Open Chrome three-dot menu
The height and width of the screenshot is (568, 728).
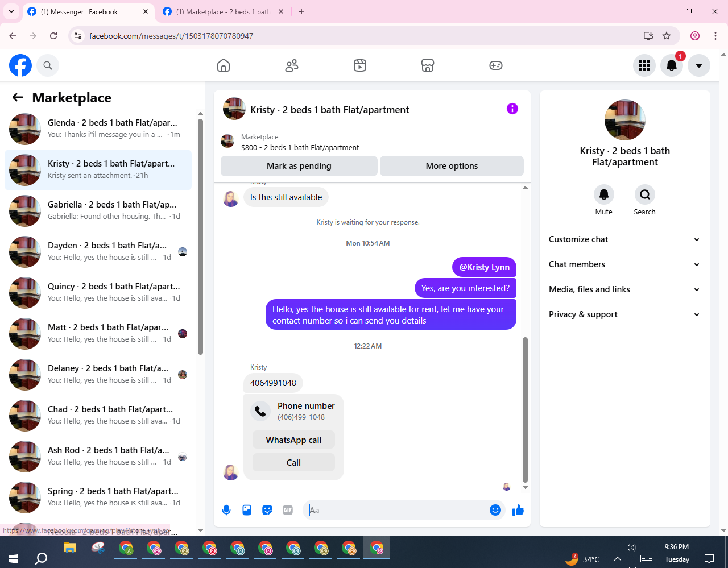pyautogui.click(x=715, y=36)
